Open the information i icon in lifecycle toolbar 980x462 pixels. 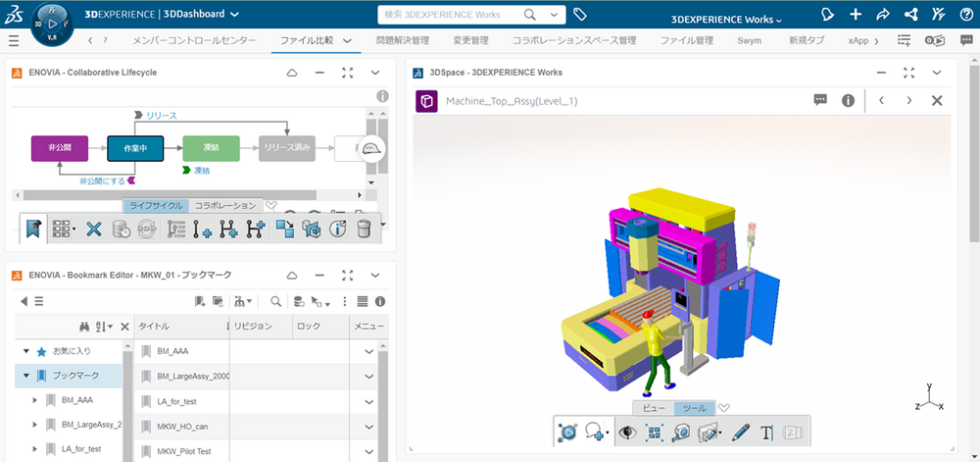pyautogui.click(x=337, y=230)
